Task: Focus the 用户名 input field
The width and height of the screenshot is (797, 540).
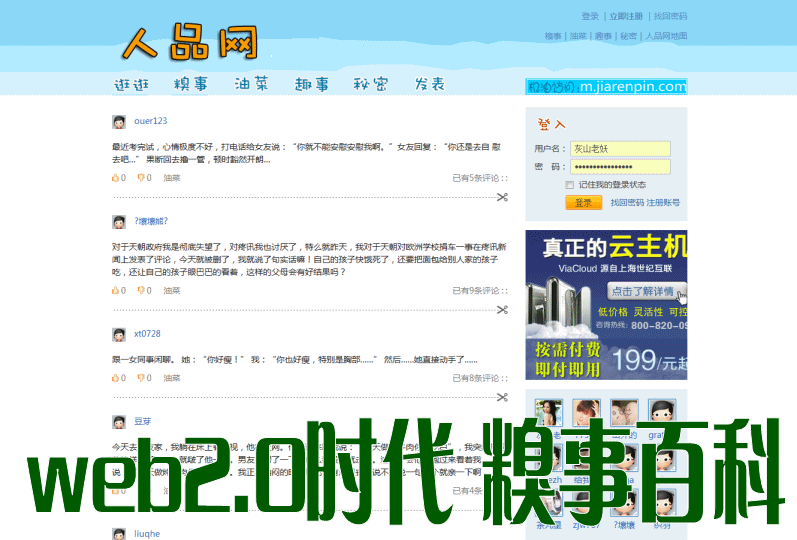Action: point(620,149)
